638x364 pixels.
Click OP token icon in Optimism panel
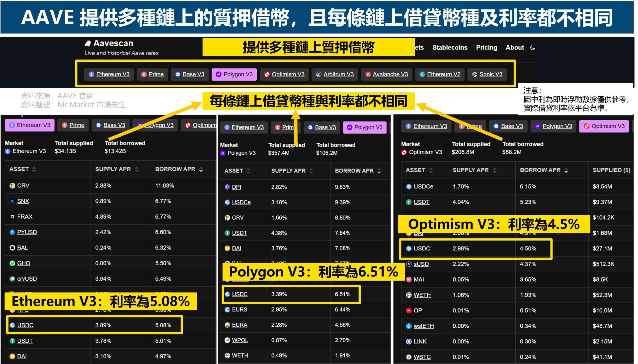pos(408,310)
